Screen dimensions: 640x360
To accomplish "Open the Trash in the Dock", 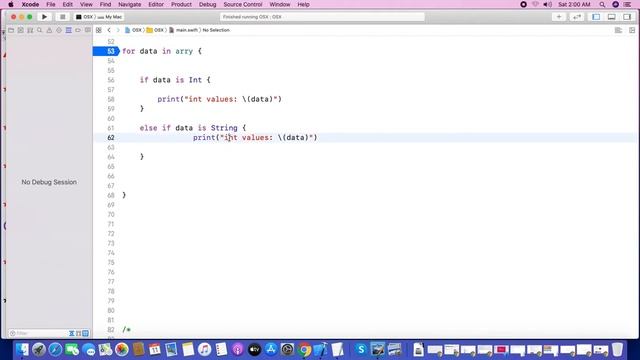I will 617,350.
